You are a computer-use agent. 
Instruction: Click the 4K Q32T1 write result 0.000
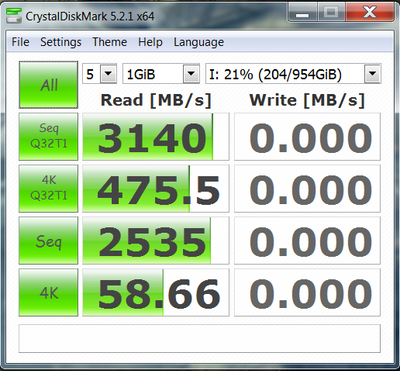point(307,189)
